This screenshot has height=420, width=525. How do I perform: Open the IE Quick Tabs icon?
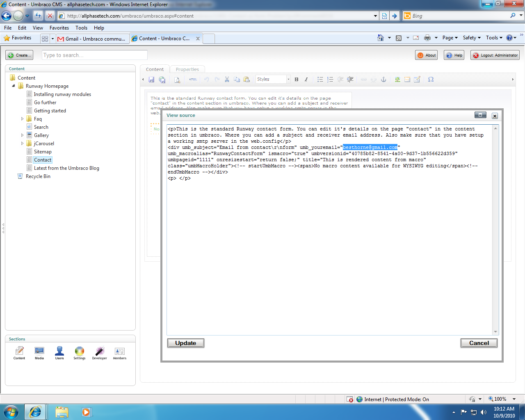pyautogui.click(x=45, y=39)
